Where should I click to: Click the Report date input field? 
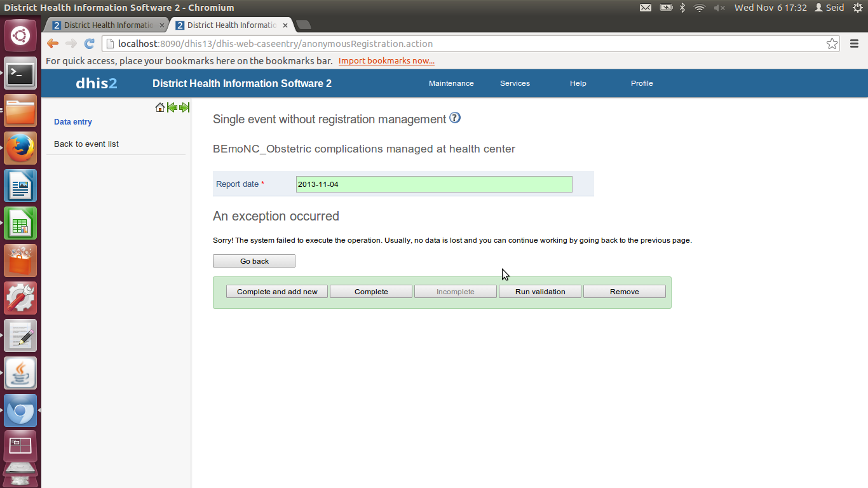(434, 184)
